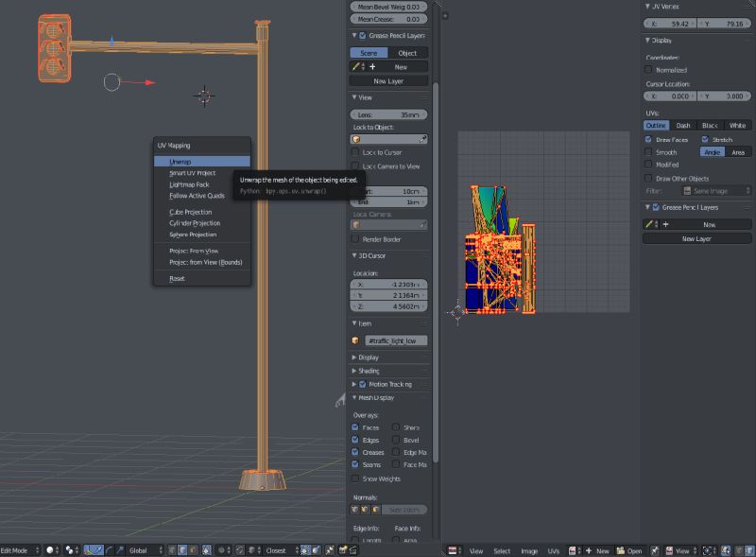Click the Open button to load an image
Image resolution: width=756 pixels, height=557 pixels.
tap(630, 549)
